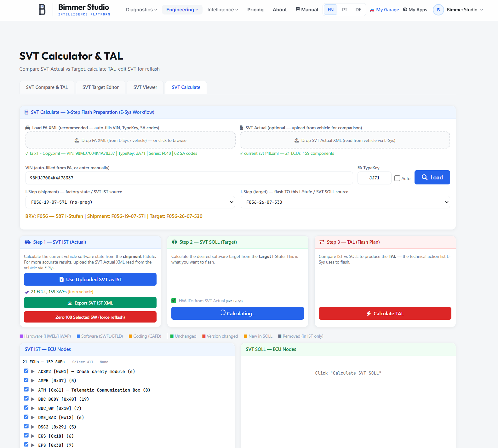Switch to SVT Viewer tab
The width and height of the screenshot is (498, 448).
(x=145, y=87)
